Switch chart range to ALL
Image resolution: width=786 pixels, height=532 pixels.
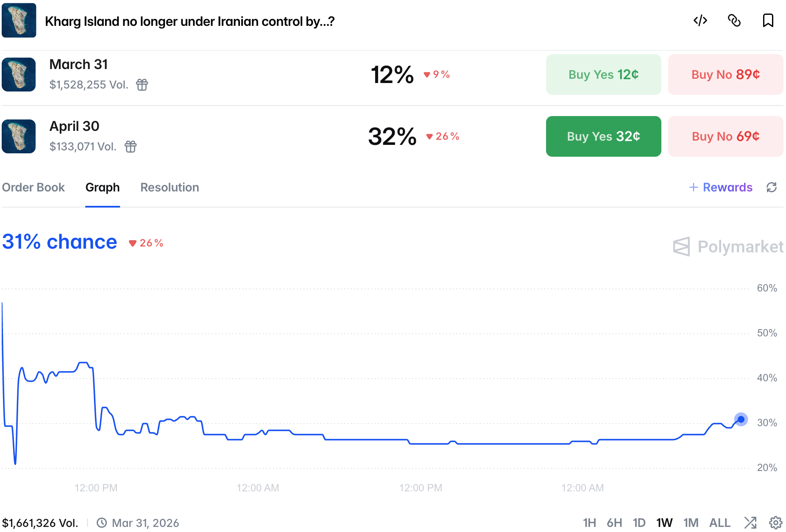point(719,523)
